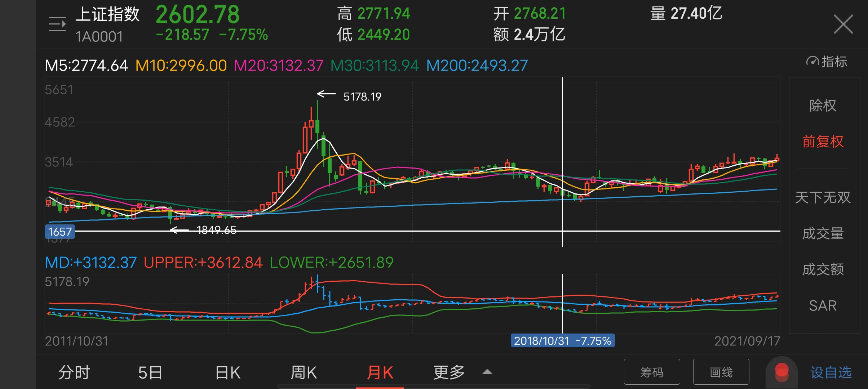Select the 天下无双 indicator

click(x=823, y=197)
